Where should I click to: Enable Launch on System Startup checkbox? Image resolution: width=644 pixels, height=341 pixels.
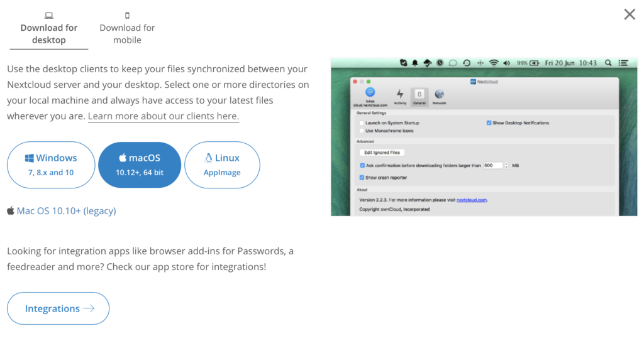click(361, 123)
